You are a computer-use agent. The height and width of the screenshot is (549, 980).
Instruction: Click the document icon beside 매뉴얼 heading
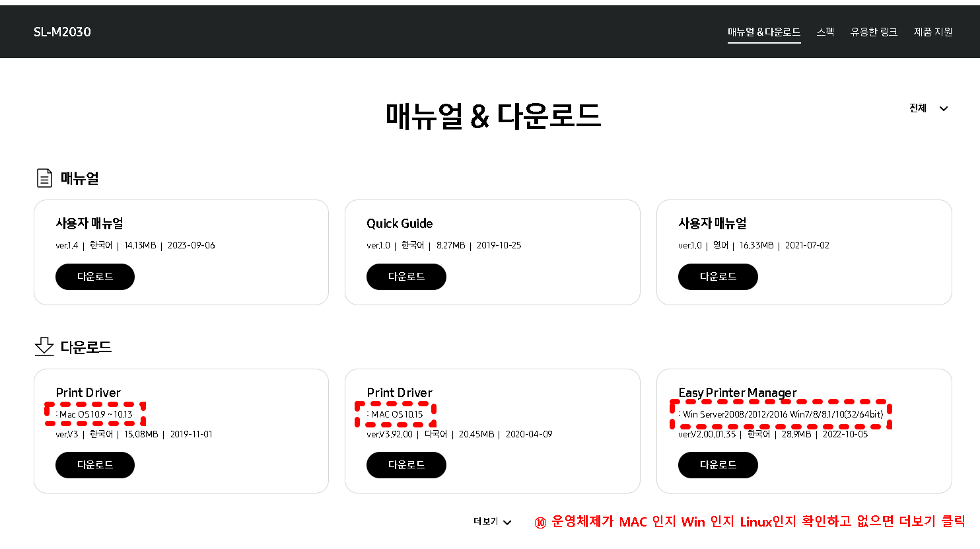pyautogui.click(x=44, y=177)
